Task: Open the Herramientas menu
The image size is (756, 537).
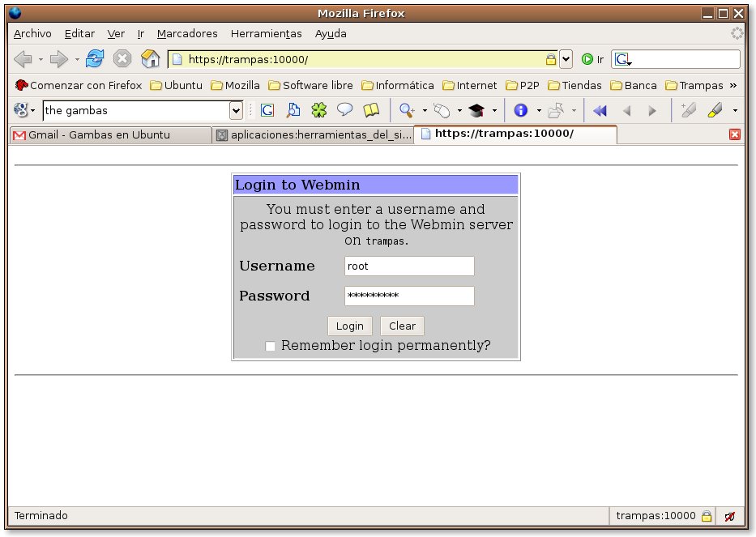Action: tap(266, 34)
